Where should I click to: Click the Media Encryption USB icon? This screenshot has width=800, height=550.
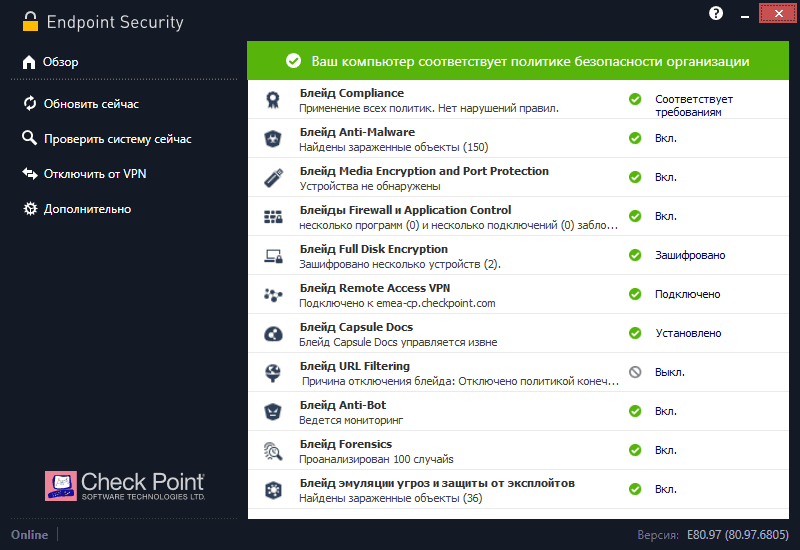pos(272,178)
